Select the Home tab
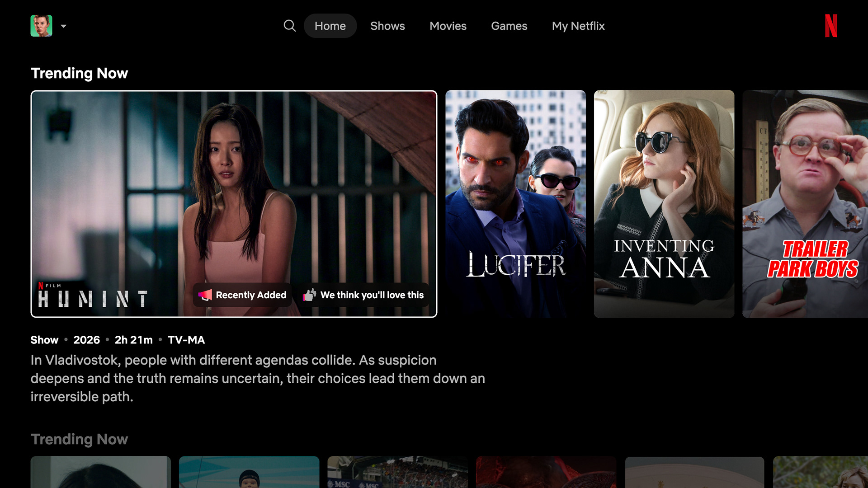 [x=330, y=26]
